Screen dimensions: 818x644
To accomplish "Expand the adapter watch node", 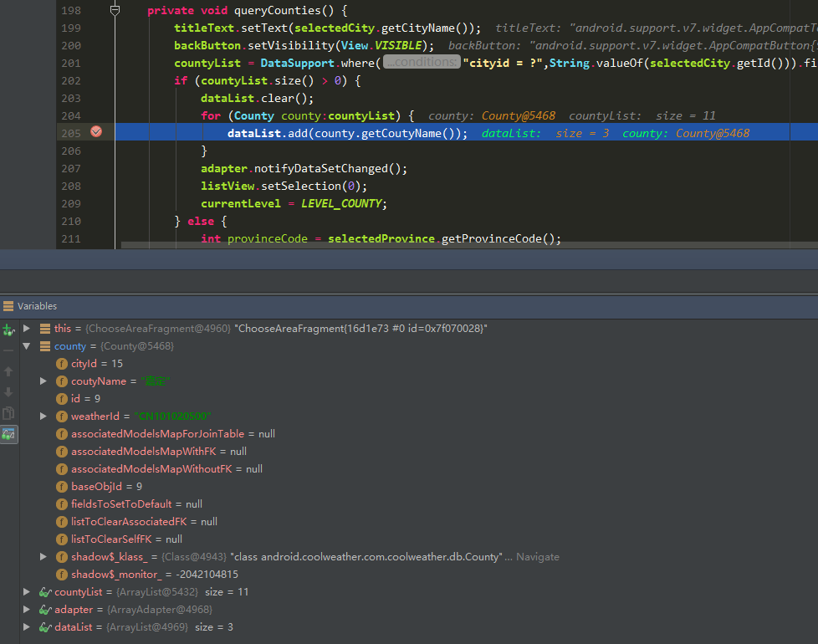I will point(27,610).
